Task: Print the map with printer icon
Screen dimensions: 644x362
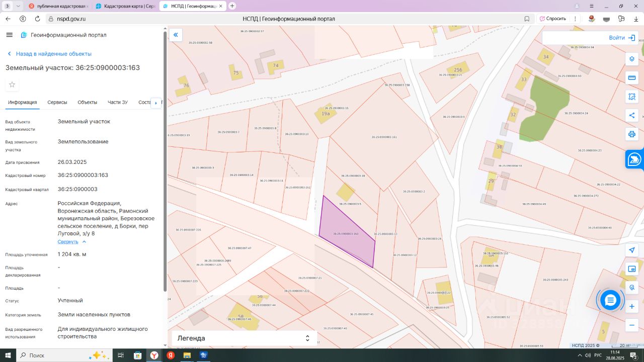Action: tap(632, 134)
